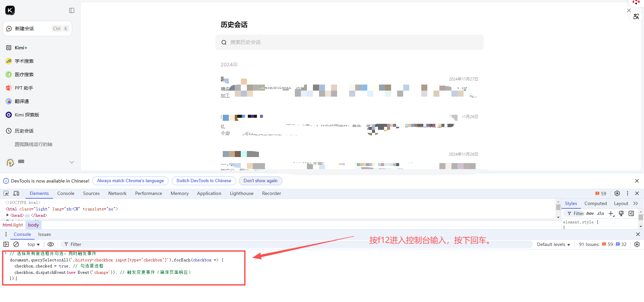Switch to the Elements tab

(x=39, y=194)
